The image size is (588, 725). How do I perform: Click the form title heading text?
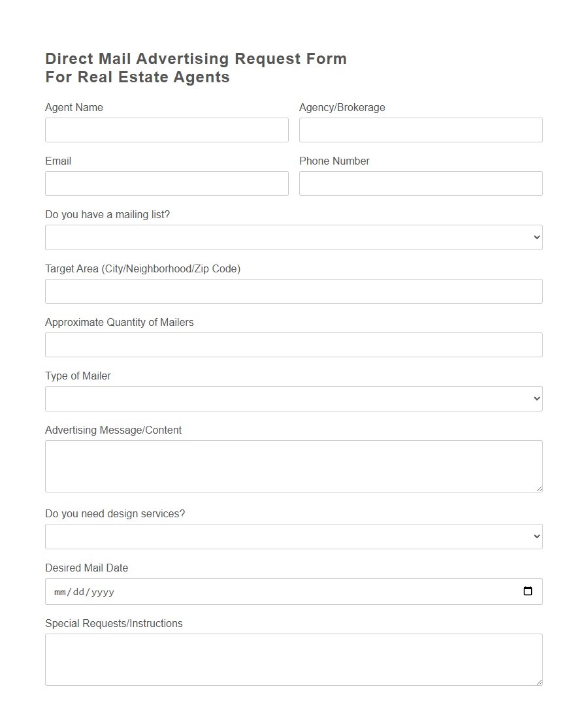click(x=195, y=67)
